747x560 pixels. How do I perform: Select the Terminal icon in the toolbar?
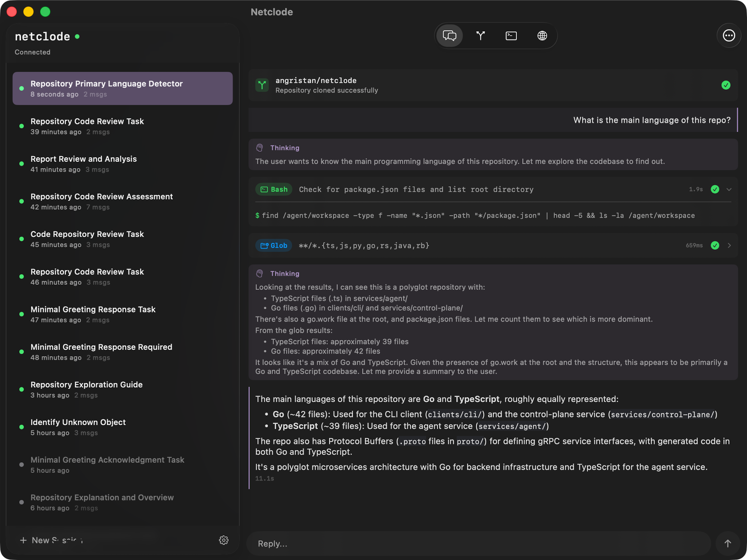511,35
